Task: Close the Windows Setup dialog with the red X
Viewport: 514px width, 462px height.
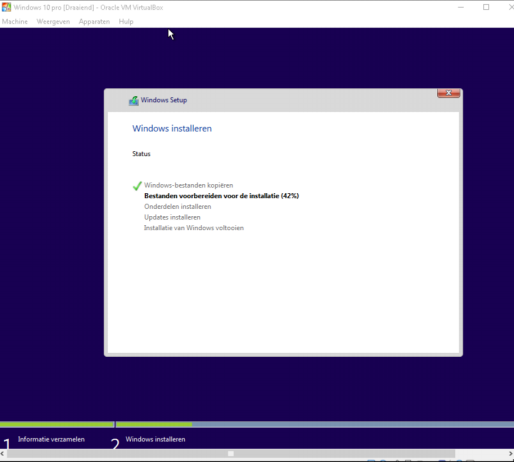Action: [448, 93]
